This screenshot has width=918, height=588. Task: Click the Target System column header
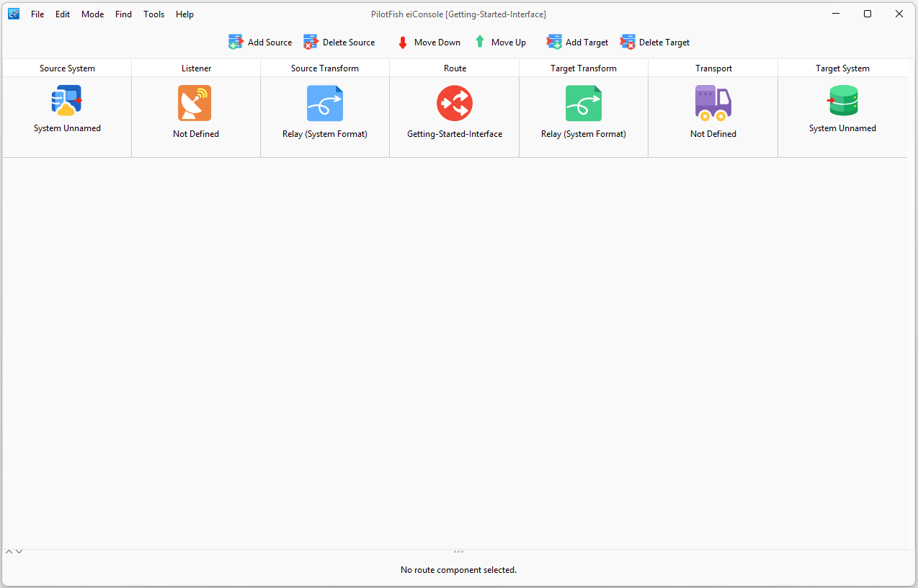(x=842, y=68)
